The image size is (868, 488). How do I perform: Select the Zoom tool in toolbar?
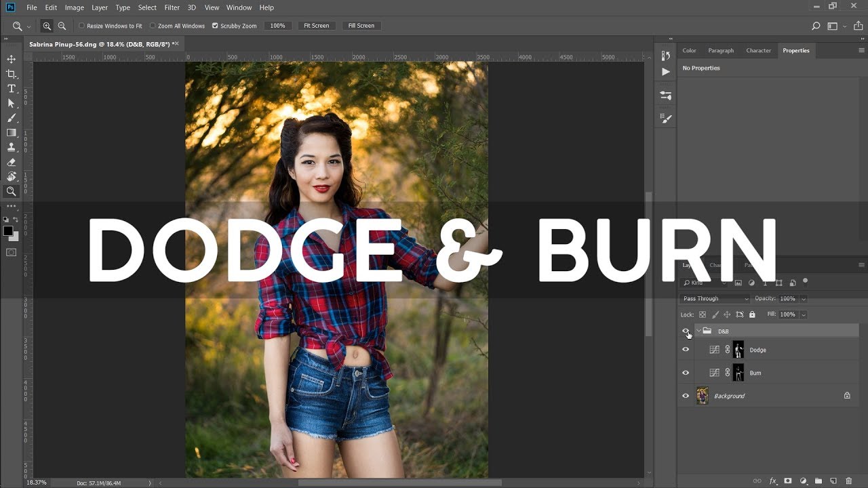[x=11, y=192]
